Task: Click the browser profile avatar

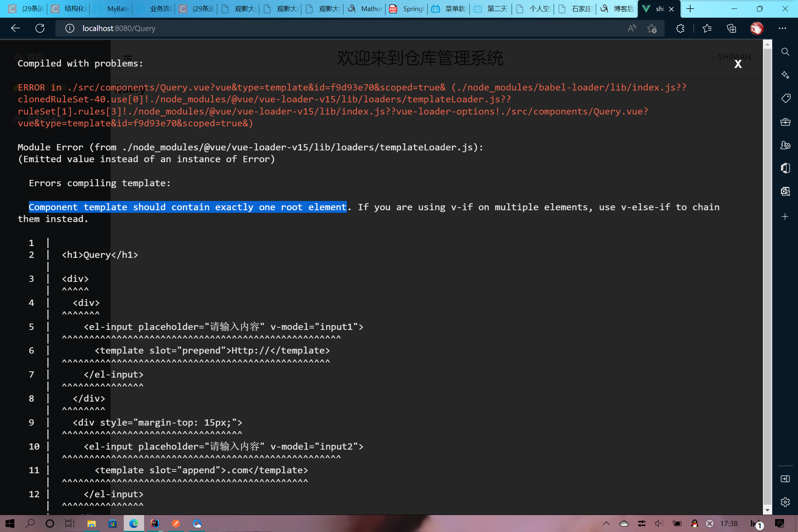Action: [x=757, y=28]
